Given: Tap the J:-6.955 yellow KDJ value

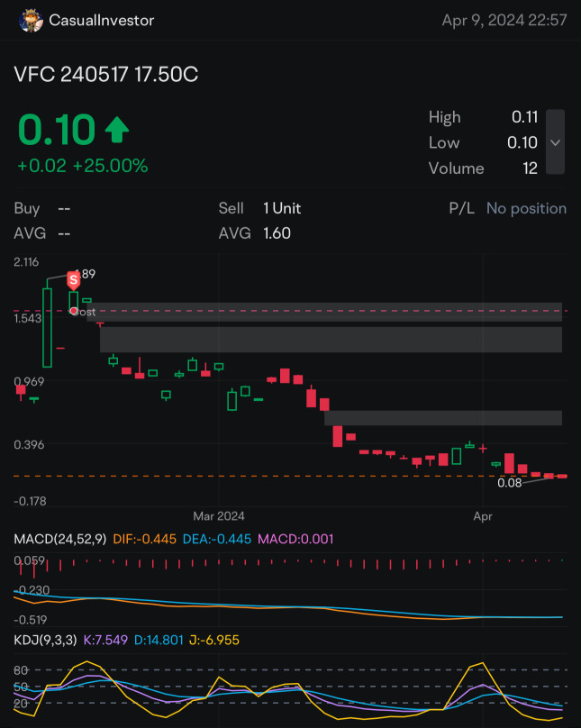Looking at the screenshot, I should tap(213, 641).
